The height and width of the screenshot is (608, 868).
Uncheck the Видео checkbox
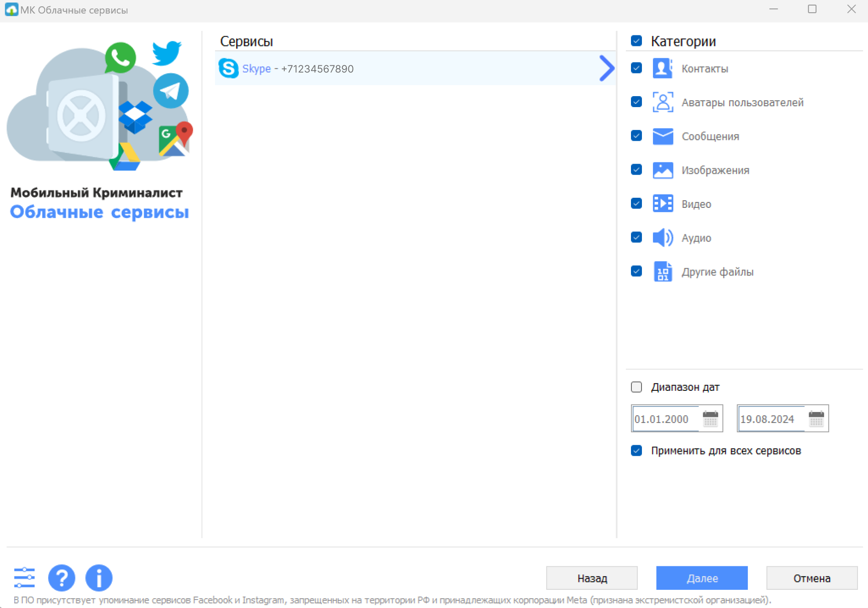pos(636,204)
